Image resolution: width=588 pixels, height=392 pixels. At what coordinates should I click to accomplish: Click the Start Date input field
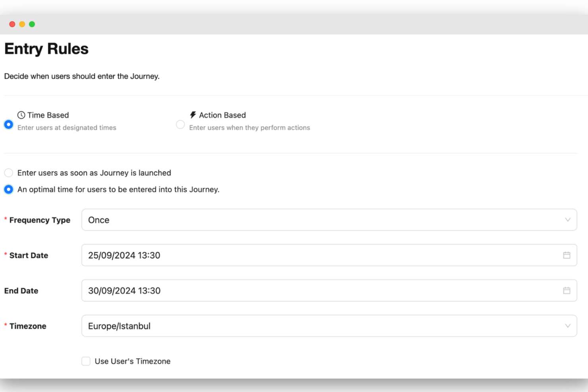(278, 255)
